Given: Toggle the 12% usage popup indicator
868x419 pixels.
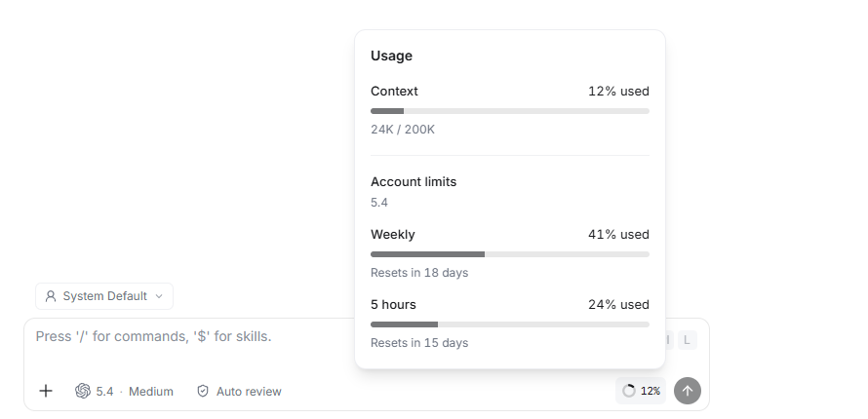Looking at the screenshot, I should pos(641,391).
